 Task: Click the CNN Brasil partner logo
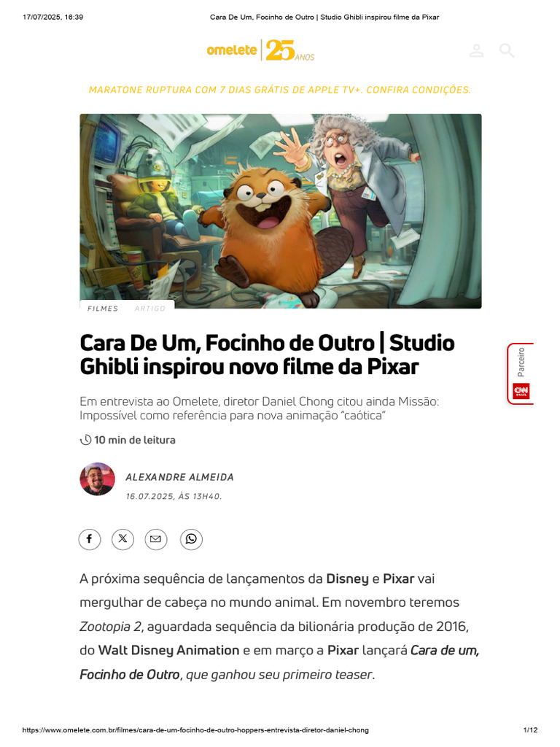pos(521,391)
